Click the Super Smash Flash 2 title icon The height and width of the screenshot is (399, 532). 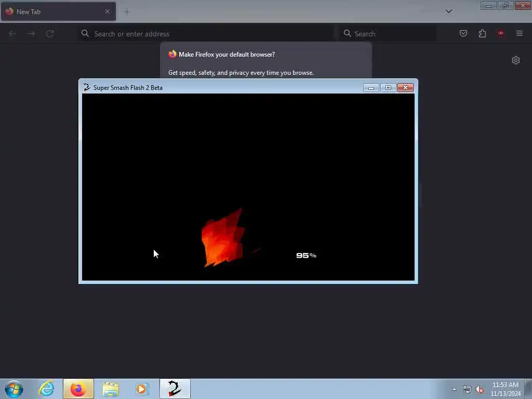[x=87, y=87]
